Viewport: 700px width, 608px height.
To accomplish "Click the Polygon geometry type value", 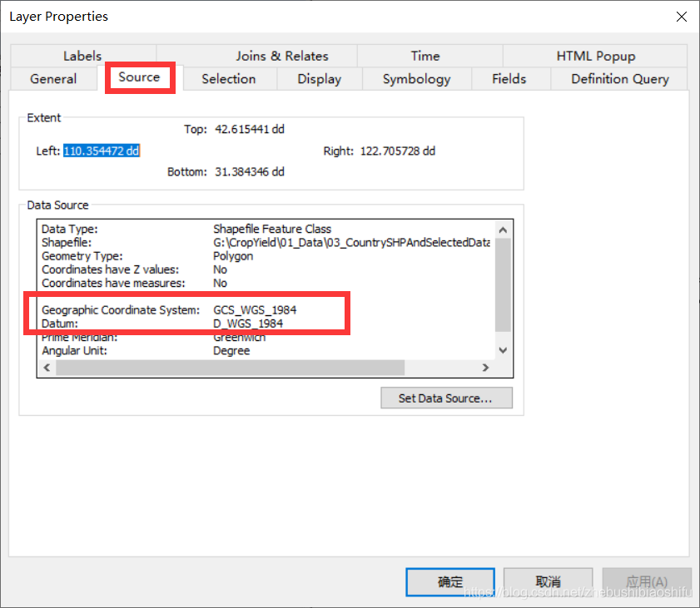I will tap(233, 256).
